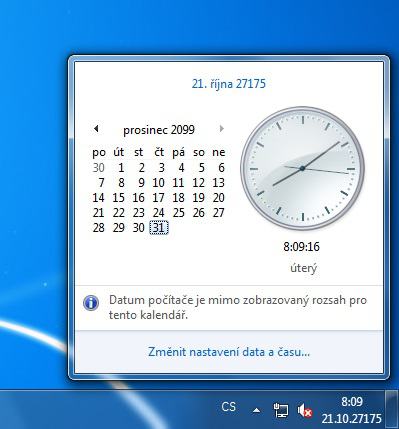The height and width of the screenshot is (429, 399).
Task: Select day 15 in the calendar
Action: pyautogui.click(x=118, y=198)
